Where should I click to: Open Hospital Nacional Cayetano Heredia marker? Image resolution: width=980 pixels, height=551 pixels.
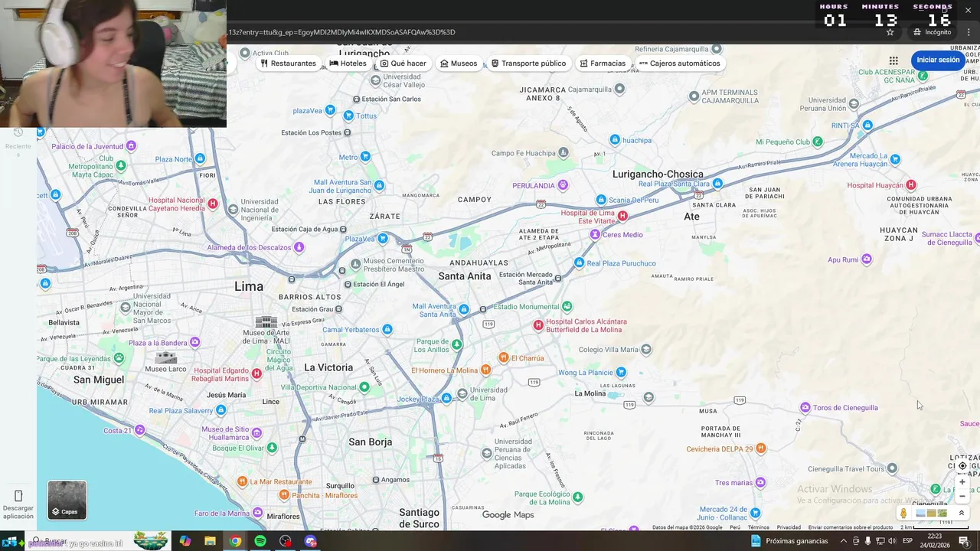[x=213, y=204]
